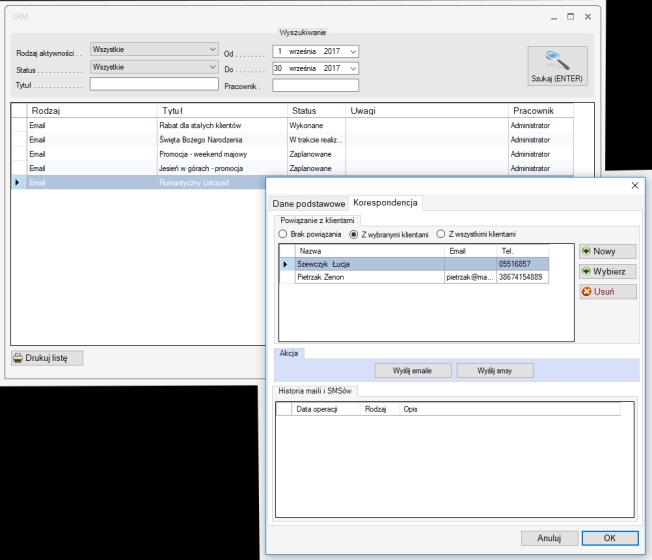This screenshot has height=560, width=652.
Task: Select row Rabat dla stałych klientów
Action: pyautogui.click(x=292, y=125)
